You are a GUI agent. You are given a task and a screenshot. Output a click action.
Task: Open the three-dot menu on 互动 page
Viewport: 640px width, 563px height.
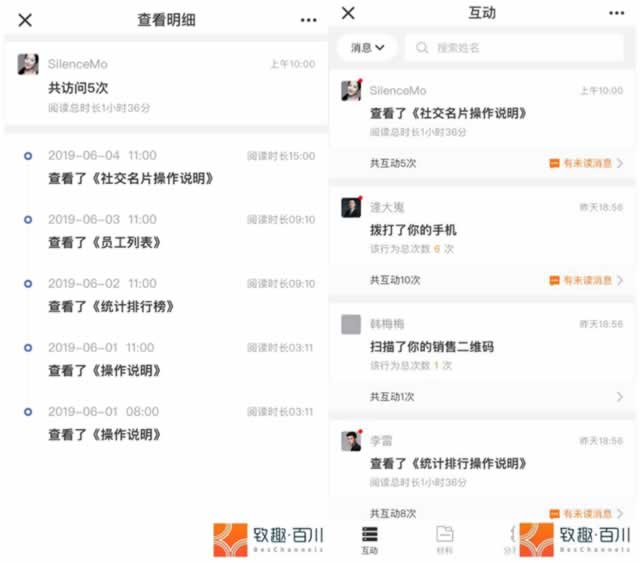point(616,13)
